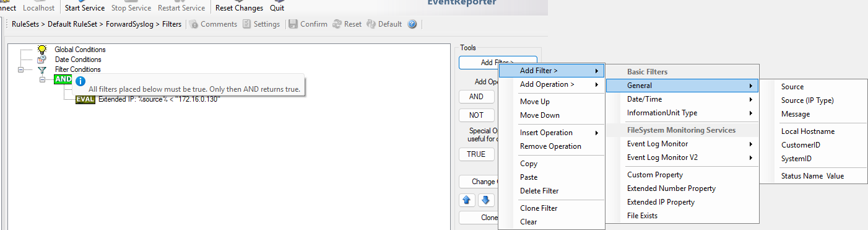Viewport: 868px width, 230px height.
Task: Select the EVAL Extended IP filter row
Action: 148,99
